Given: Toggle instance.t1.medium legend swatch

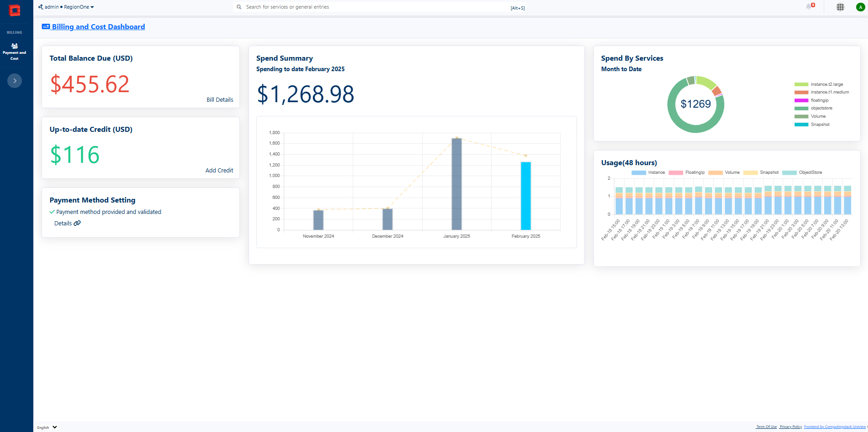Looking at the screenshot, I should coord(801,92).
